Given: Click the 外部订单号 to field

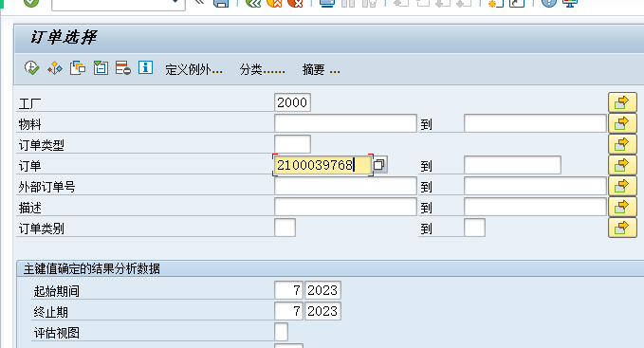Looking at the screenshot, I should pos(535,186).
